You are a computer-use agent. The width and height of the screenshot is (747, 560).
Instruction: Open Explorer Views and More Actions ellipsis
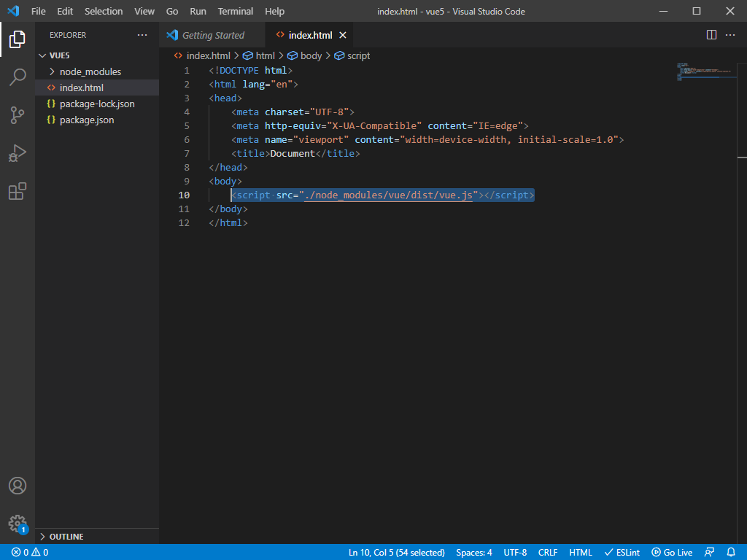click(142, 35)
